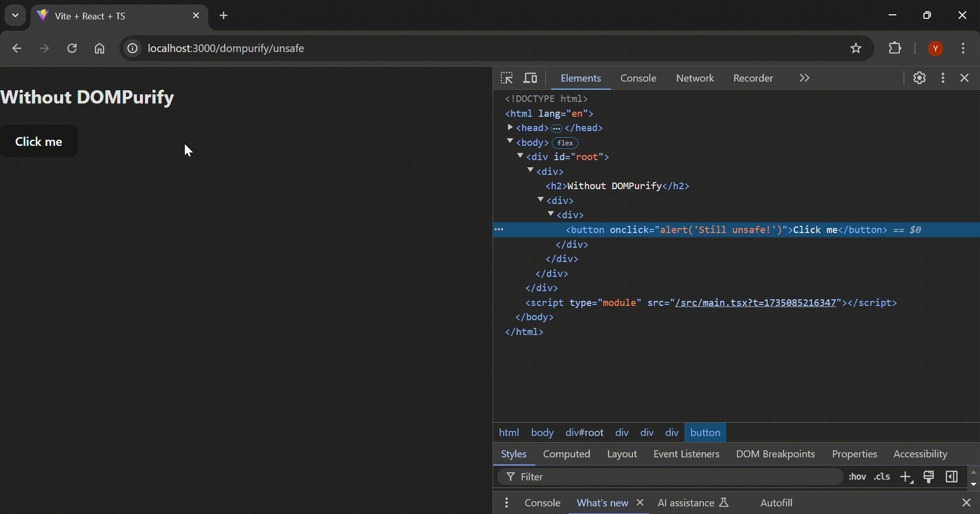Collapse the body element in DOM tree

pyautogui.click(x=509, y=142)
